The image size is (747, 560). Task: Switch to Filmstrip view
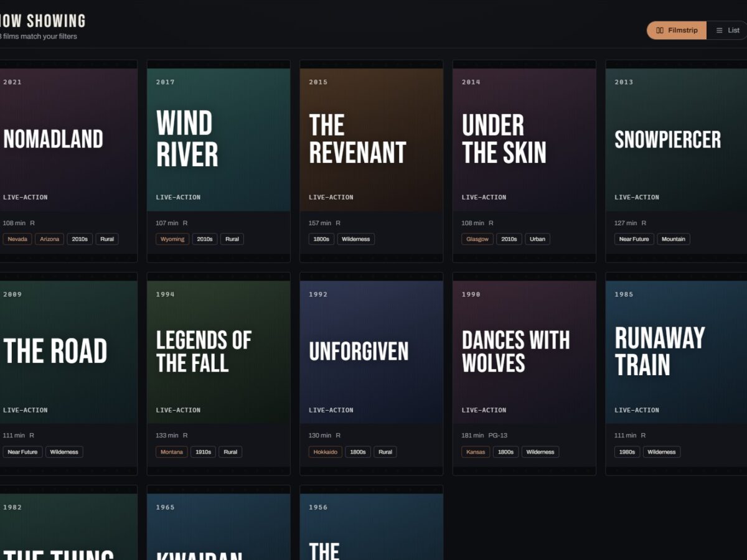point(677,30)
